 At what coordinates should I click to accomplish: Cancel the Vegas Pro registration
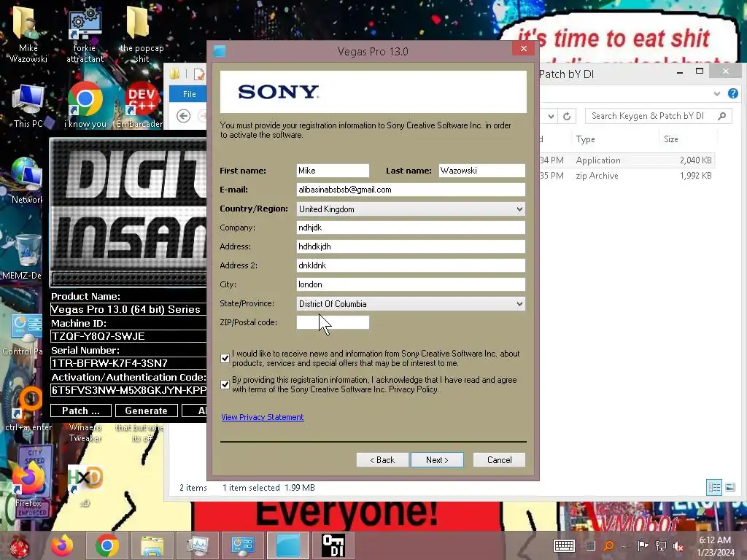499,460
